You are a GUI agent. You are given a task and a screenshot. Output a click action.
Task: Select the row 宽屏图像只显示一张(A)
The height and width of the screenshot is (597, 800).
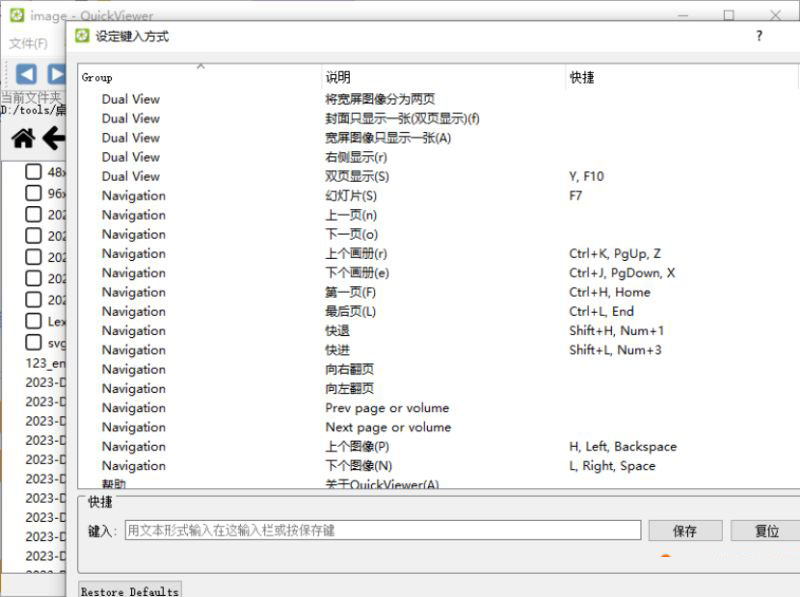439,138
